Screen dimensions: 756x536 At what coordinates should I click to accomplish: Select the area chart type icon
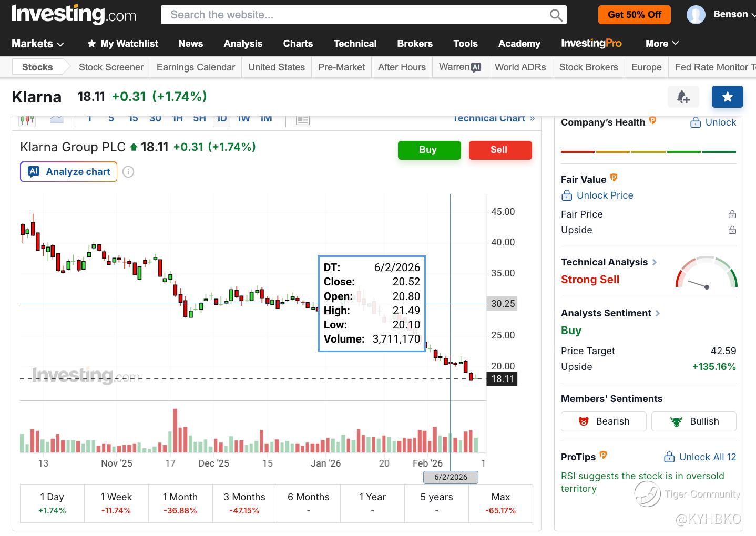[x=57, y=119]
